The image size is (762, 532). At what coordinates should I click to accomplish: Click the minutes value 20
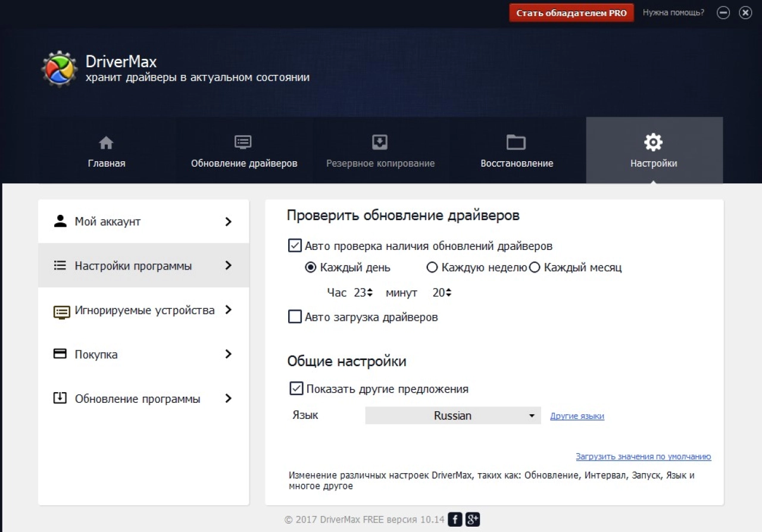coord(439,293)
